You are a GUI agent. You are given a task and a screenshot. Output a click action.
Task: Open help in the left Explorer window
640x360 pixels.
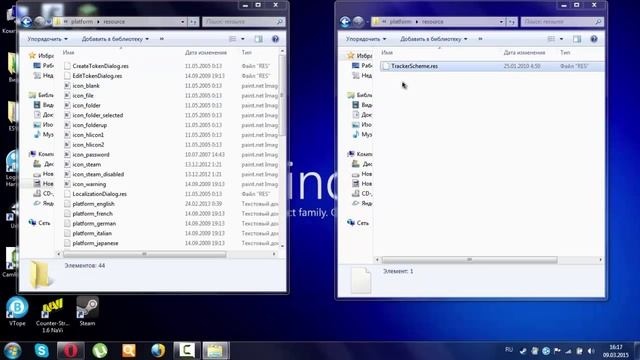tap(276, 39)
